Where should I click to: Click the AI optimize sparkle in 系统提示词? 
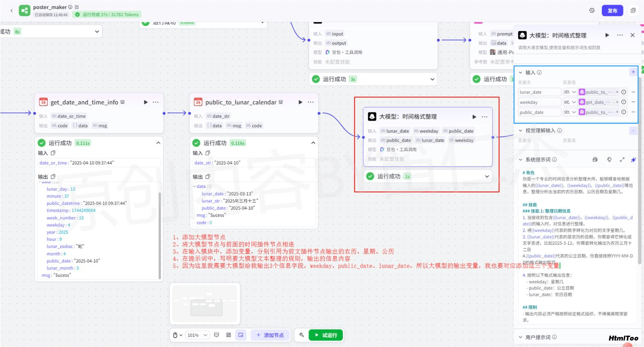pos(633,160)
